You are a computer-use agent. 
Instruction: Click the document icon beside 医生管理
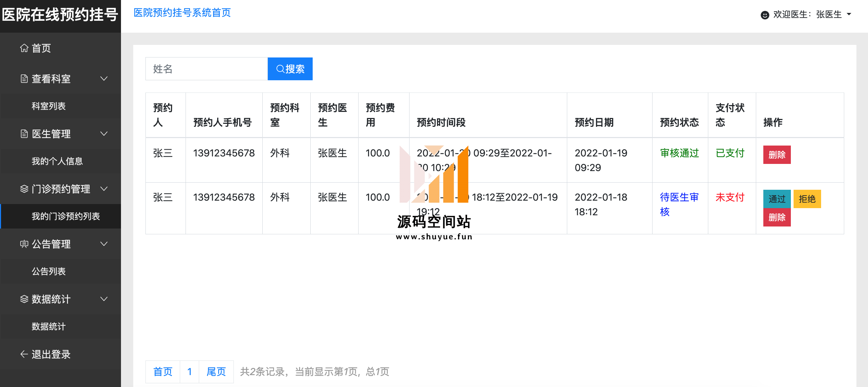[24, 134]
